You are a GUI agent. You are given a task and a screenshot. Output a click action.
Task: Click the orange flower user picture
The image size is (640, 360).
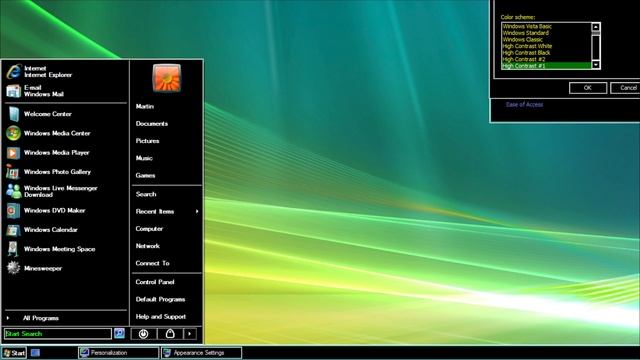167,78
